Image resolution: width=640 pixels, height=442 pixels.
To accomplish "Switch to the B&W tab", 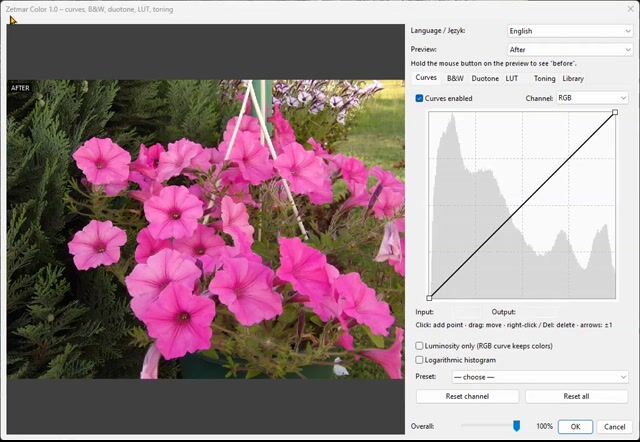I will [455, 78].
